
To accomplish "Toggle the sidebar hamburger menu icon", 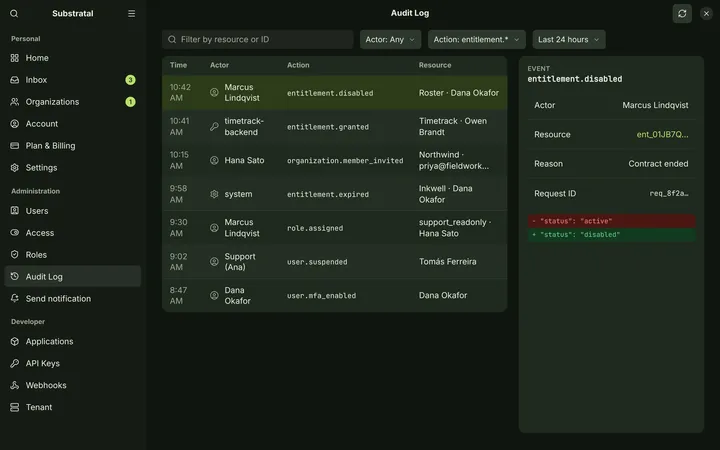I will tap(131, 13).
